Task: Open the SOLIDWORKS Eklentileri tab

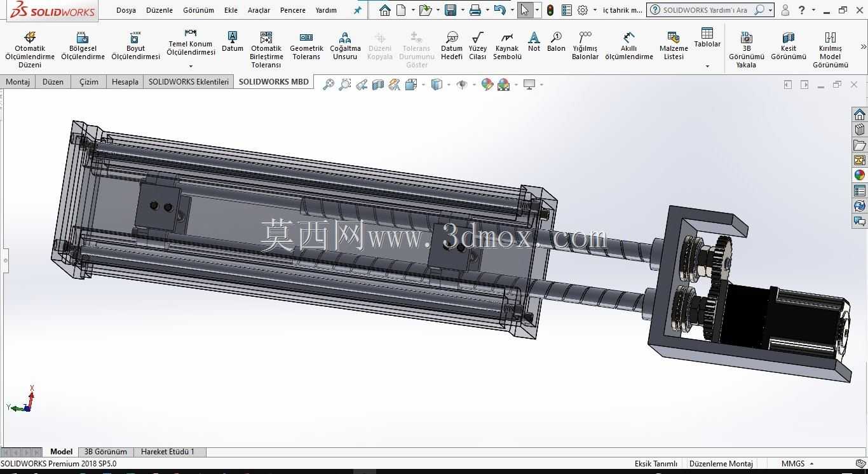Action: click(x=189, y=82)
